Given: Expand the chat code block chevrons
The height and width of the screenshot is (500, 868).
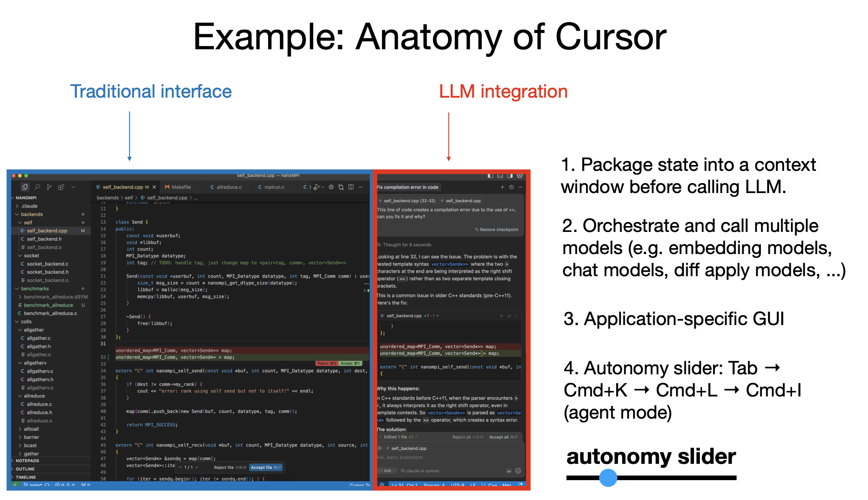Looking at the screenshot, I should 517,316.
